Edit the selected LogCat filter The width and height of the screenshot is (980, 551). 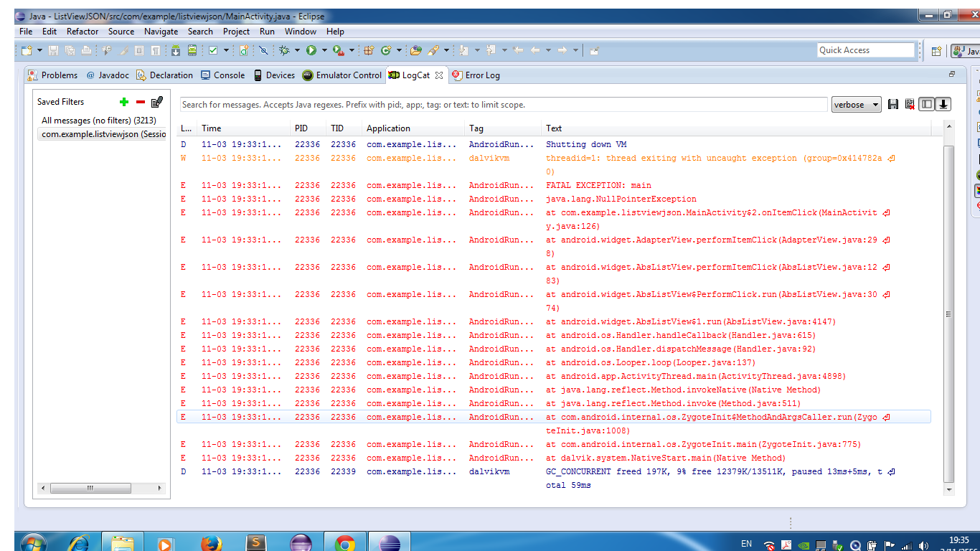(157, 102)
